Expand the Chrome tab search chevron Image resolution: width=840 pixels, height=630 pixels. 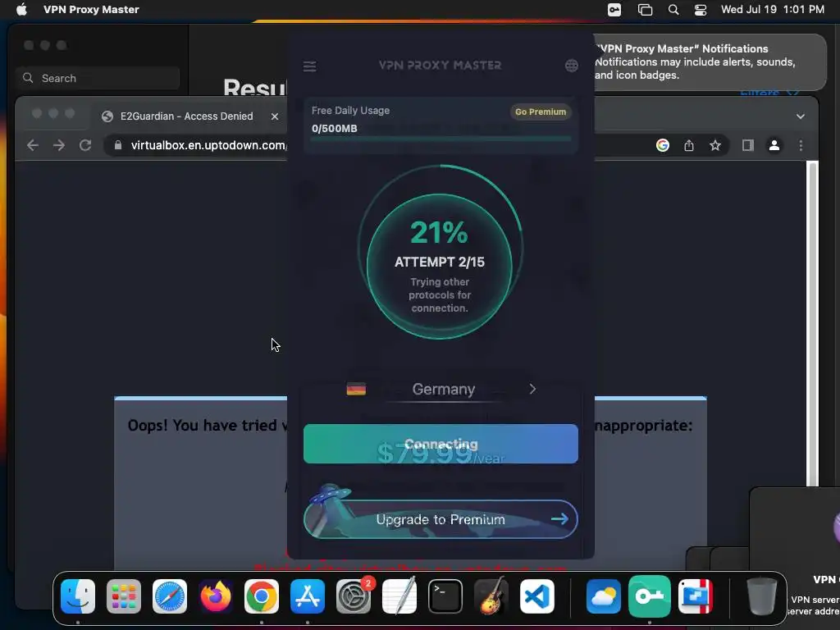coord(801,116)
